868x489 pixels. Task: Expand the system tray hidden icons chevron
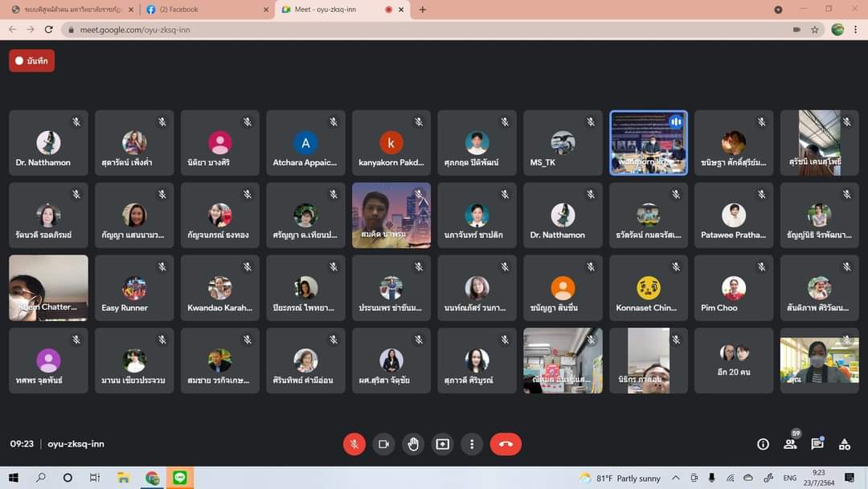click(x=676, y=478)
